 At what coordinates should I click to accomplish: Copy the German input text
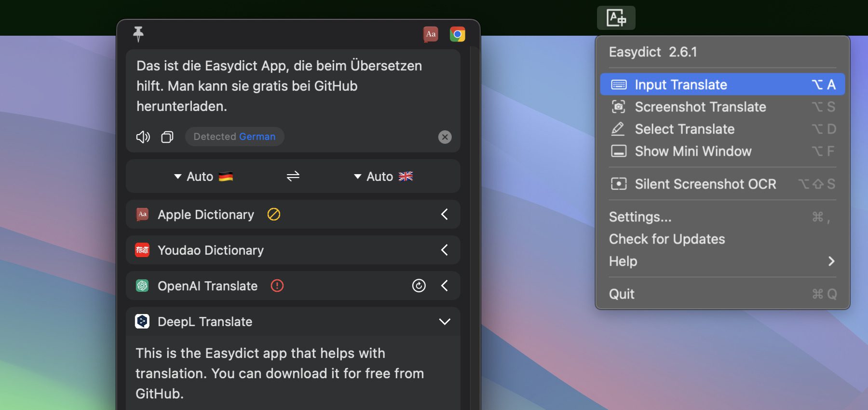pos(167,137)
